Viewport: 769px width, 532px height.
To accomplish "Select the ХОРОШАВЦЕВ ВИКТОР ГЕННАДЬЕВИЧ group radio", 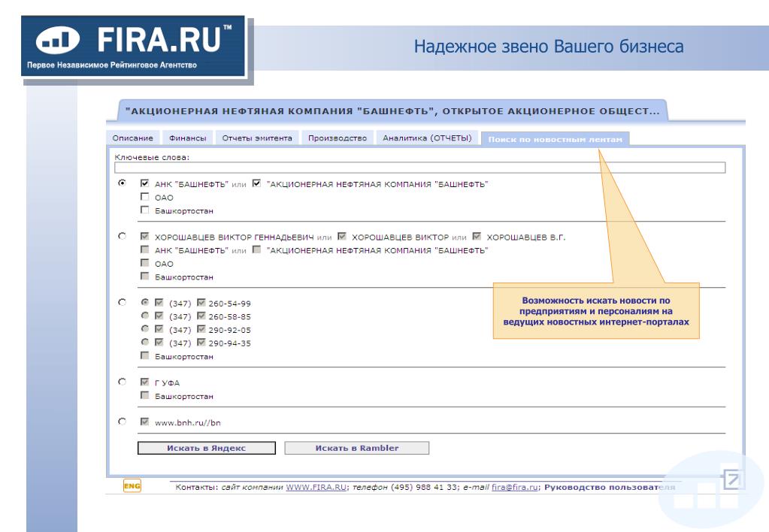I will point(122,236).
